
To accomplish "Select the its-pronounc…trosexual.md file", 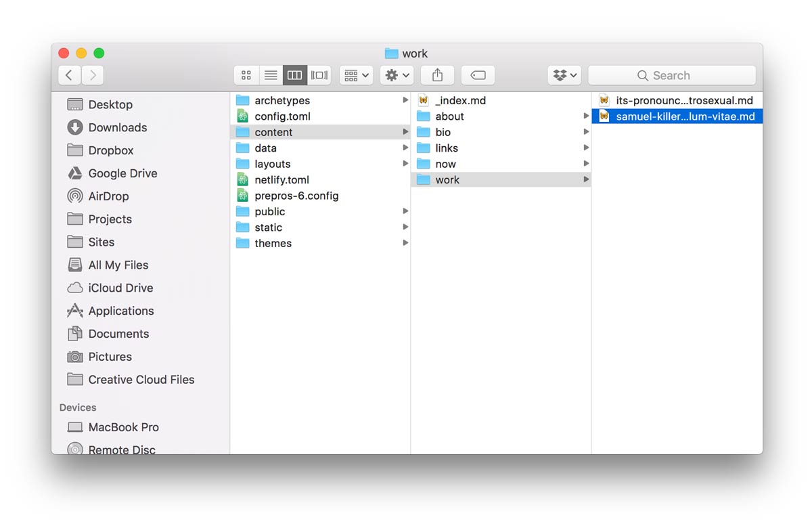I will (677, 100).
